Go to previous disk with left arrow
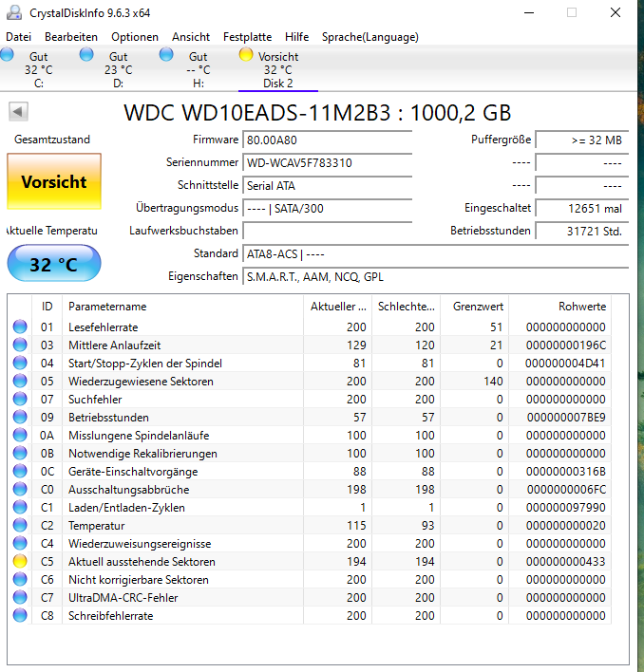 (18, 112)
